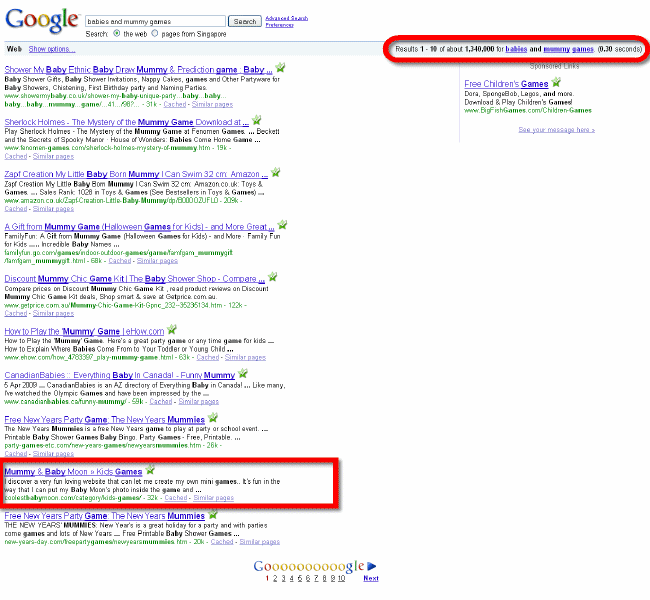Open Mummy & Baby Moon Kids Games result
The width and height of the screenshot is (650, 600).
73,472
